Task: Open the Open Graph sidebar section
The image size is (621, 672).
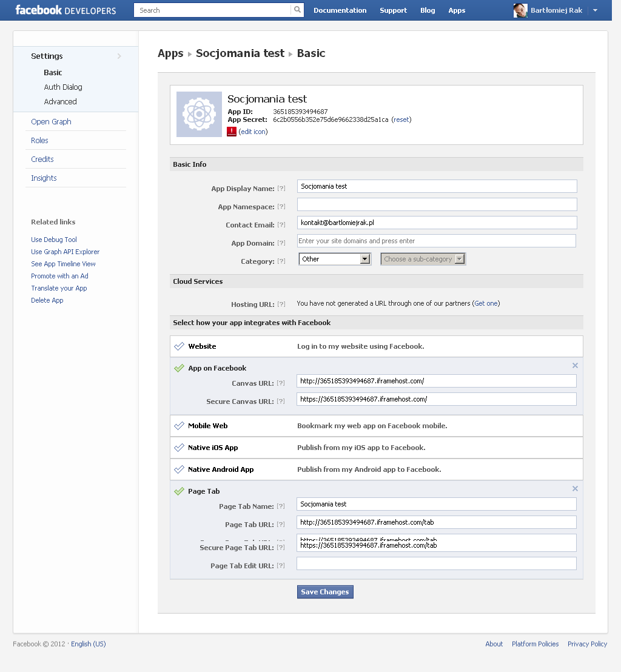Action: point(51,122)
